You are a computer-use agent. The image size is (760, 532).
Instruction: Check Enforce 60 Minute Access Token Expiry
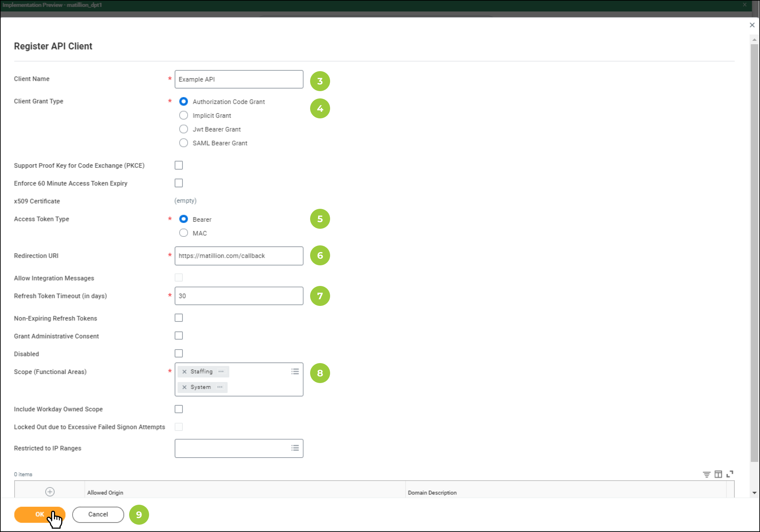coord(179,183)
